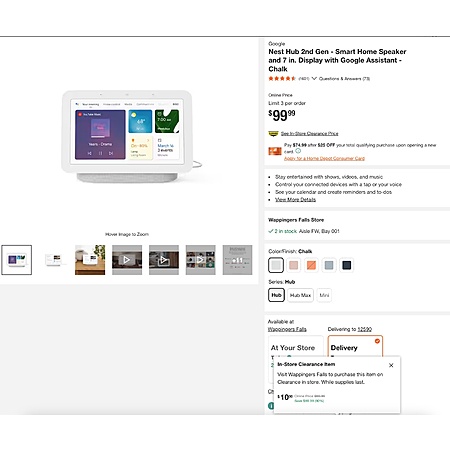Open See In-Store Clearance Price link
The image size is (450, 450).
309,134
